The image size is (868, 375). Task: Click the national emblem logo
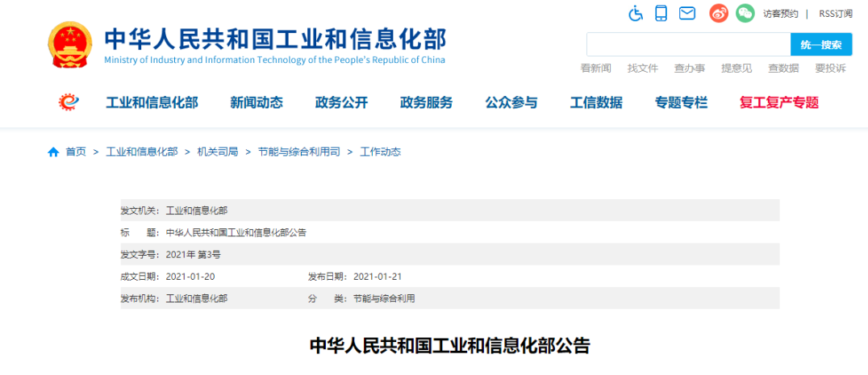click(70, 45)
